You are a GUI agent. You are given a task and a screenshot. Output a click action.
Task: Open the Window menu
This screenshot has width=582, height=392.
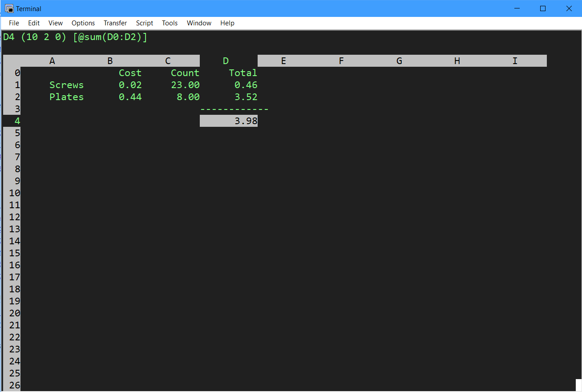pyautogui.click(x=199, y=23)
